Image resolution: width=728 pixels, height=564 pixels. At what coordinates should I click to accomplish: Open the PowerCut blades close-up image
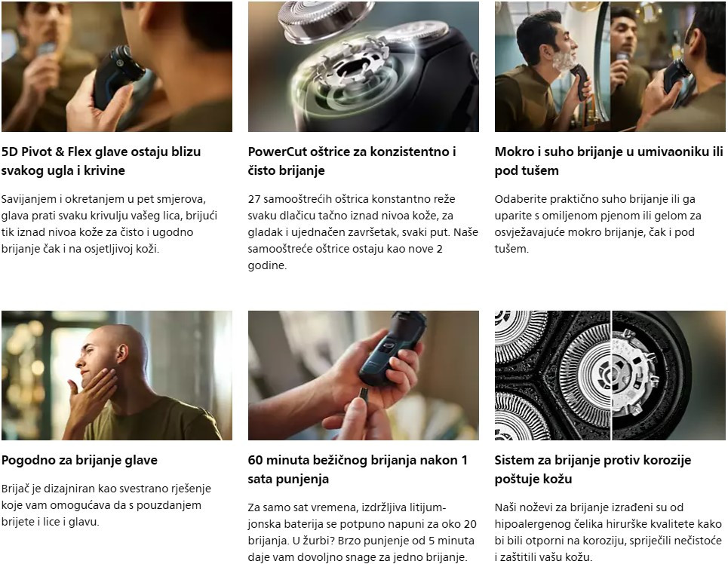[x=363, y=66]
